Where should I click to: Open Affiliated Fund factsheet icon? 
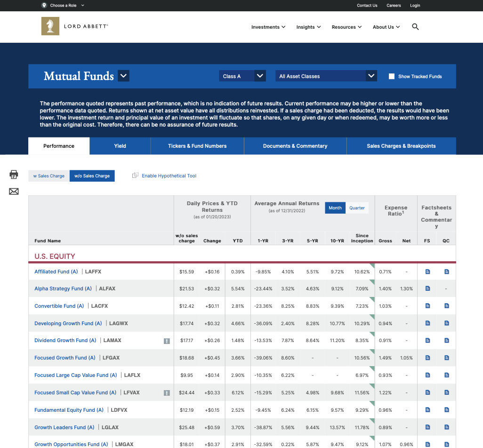[427, 272]
